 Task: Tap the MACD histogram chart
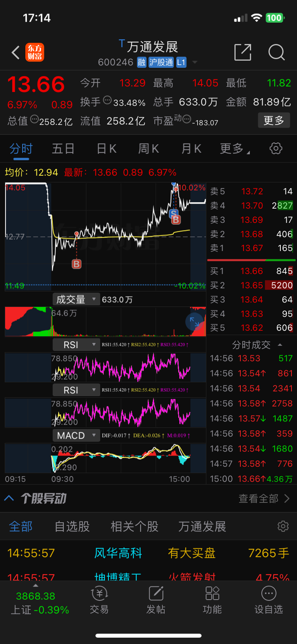click(105, 458)
